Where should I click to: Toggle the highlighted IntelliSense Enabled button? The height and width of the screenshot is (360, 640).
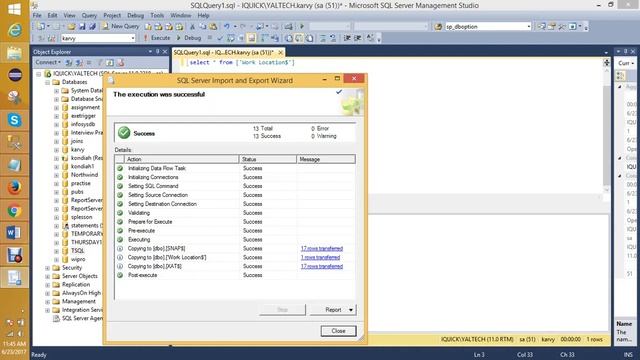[251, 38]
